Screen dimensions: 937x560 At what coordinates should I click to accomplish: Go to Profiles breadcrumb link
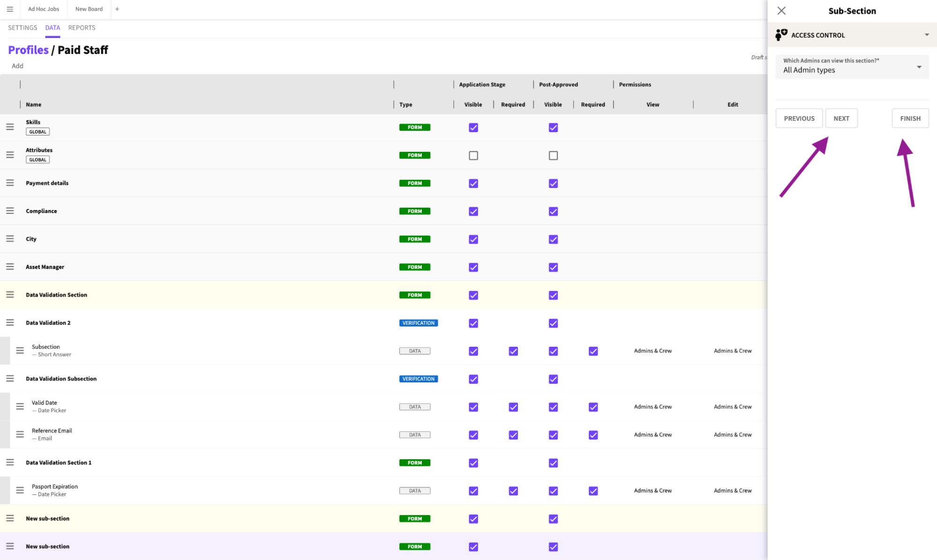28,50
